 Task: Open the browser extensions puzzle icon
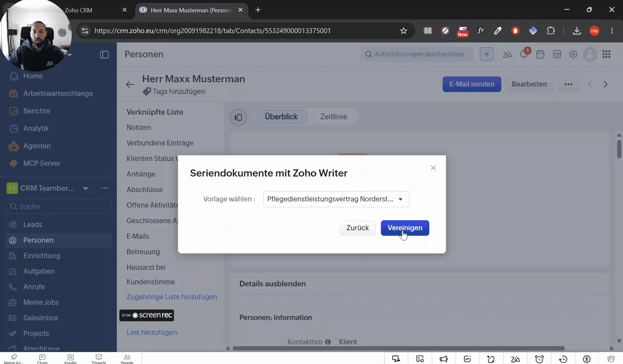551,31
